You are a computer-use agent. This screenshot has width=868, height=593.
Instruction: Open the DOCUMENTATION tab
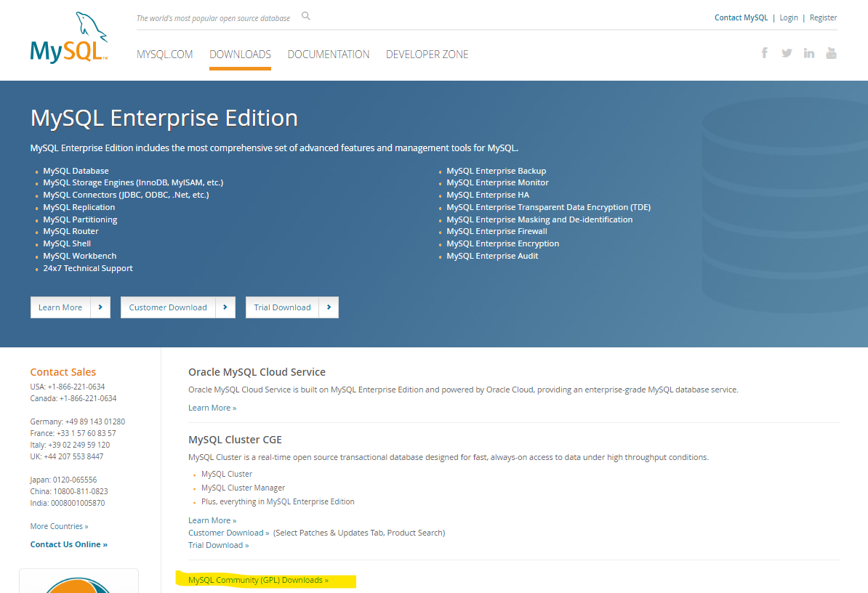tap(329, 55)
